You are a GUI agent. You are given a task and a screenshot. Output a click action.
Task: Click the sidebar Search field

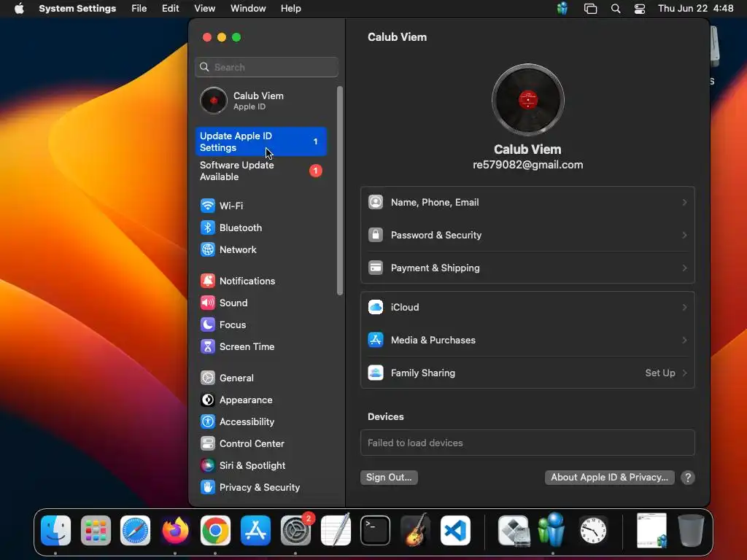point(267,67)
